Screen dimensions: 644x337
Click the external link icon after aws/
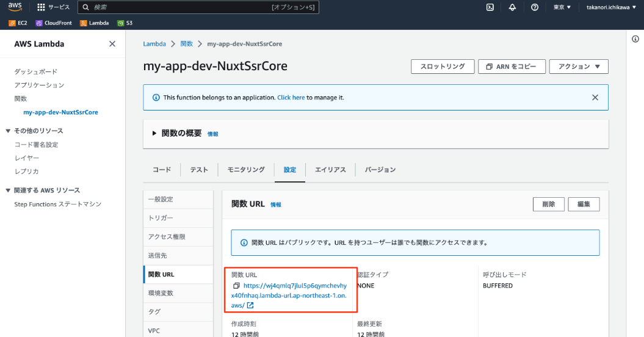[250, 305]
